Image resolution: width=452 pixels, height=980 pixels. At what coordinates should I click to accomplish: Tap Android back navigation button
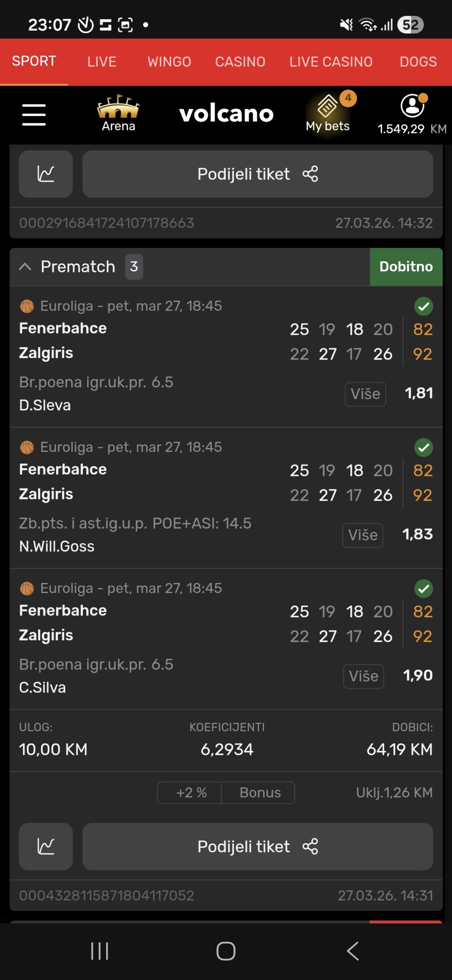[x=353, y=951]
